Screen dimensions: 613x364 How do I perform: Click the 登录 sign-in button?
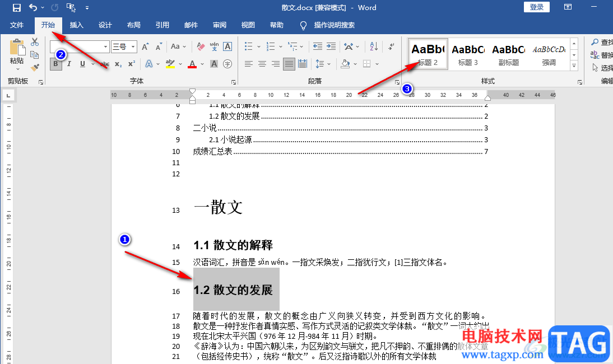tap(536, 7)
